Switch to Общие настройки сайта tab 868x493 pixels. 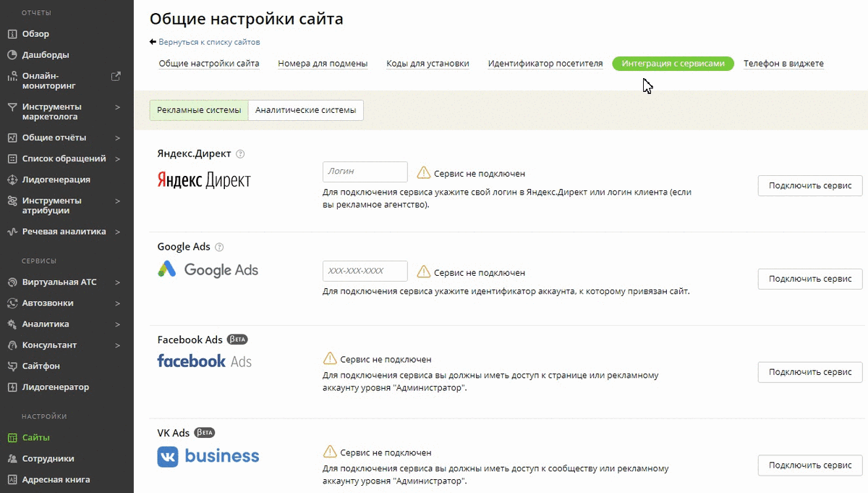(x=209, y=64)
